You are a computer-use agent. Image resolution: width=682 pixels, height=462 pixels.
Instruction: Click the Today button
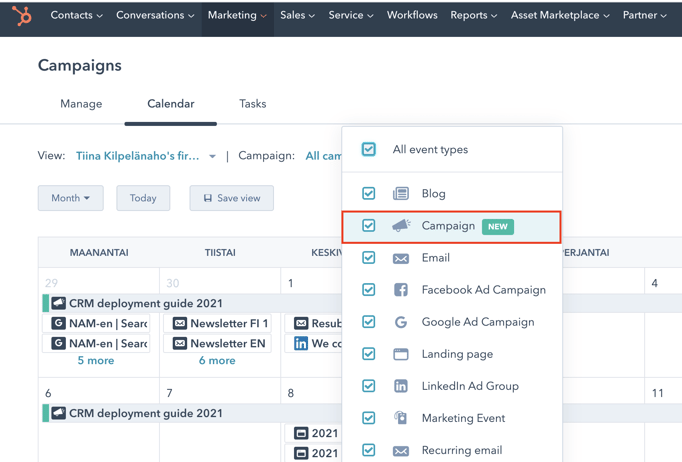point(143,198)
